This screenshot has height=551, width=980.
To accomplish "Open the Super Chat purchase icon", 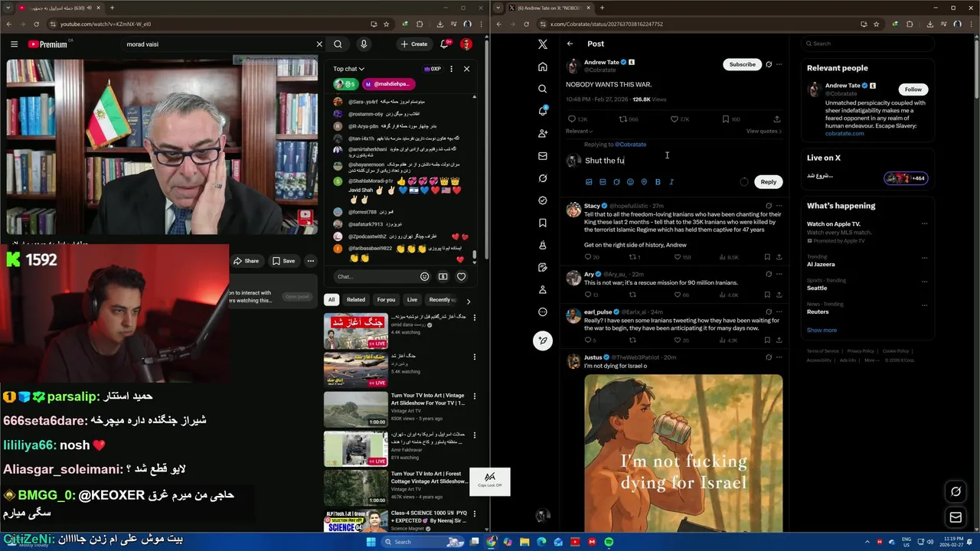I will [443, 276].
